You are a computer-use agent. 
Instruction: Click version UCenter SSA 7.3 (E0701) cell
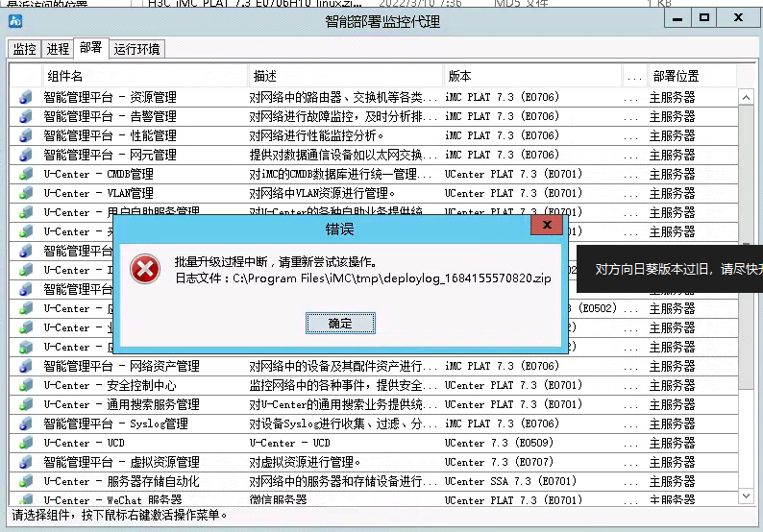511,481
